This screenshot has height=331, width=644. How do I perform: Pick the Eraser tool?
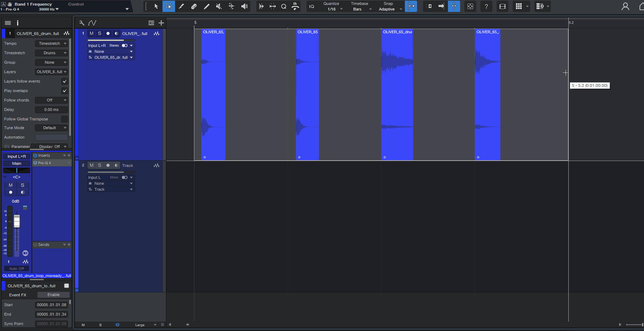tap(194, 6)
